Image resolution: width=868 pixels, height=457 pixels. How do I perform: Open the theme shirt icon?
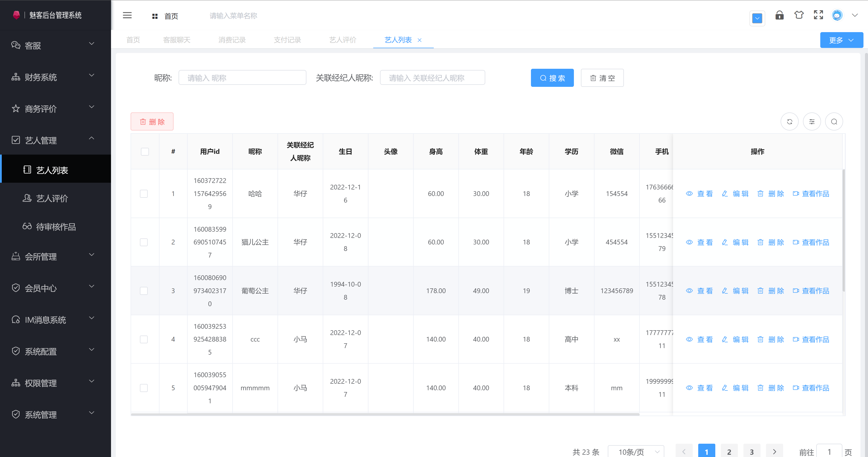[799, 15]
